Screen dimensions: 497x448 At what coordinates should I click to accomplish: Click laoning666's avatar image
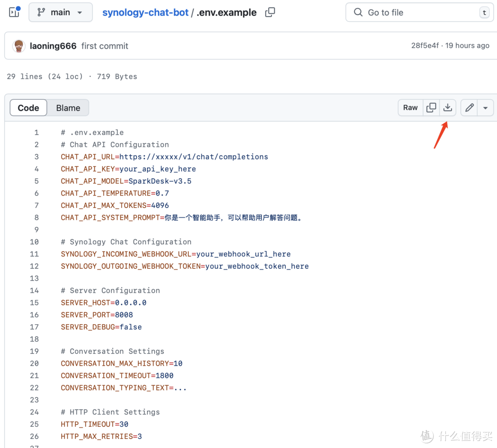pos(19,46)
